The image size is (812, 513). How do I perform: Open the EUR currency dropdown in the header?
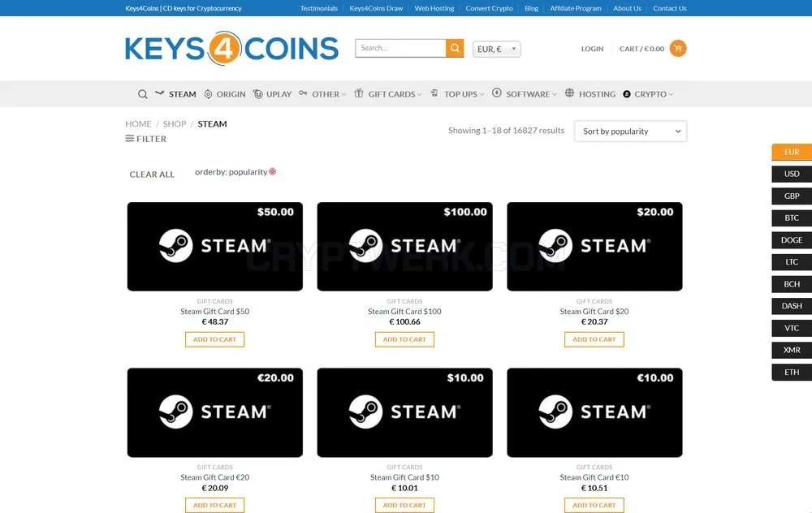(497, 49)
